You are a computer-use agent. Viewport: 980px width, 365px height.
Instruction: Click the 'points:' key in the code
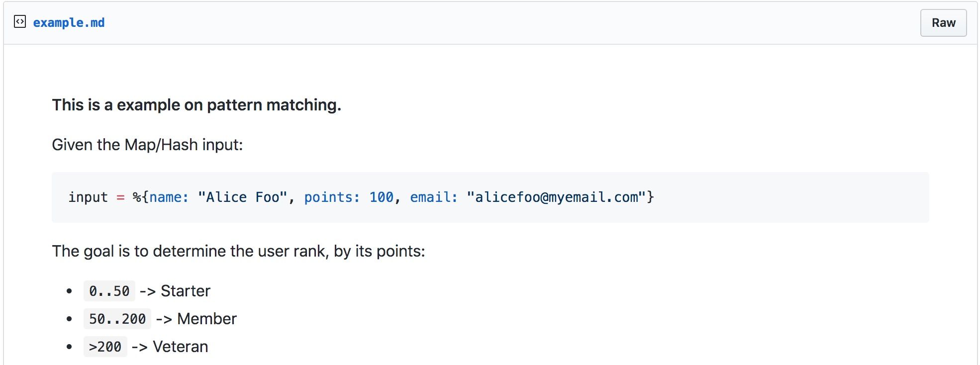(332, 197)
